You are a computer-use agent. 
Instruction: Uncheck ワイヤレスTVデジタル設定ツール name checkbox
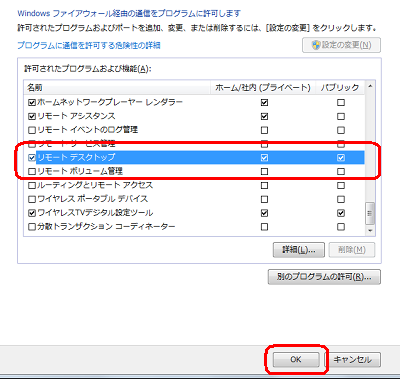pyautogui.click(x=32, y=213)
